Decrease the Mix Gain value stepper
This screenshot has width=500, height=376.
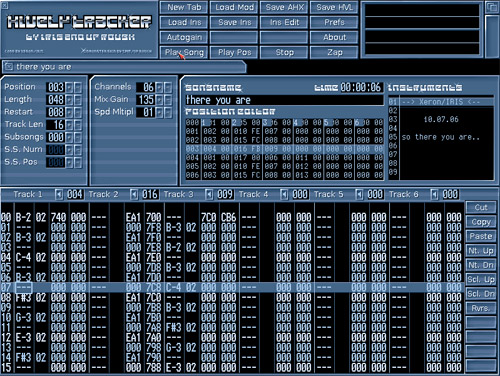(168, 100)
